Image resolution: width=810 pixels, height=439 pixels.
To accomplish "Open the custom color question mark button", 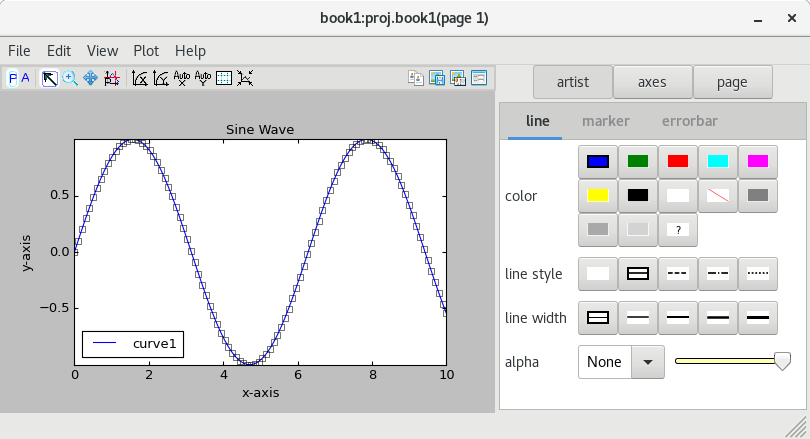I will pyautogui.click(x=678, y=230).
